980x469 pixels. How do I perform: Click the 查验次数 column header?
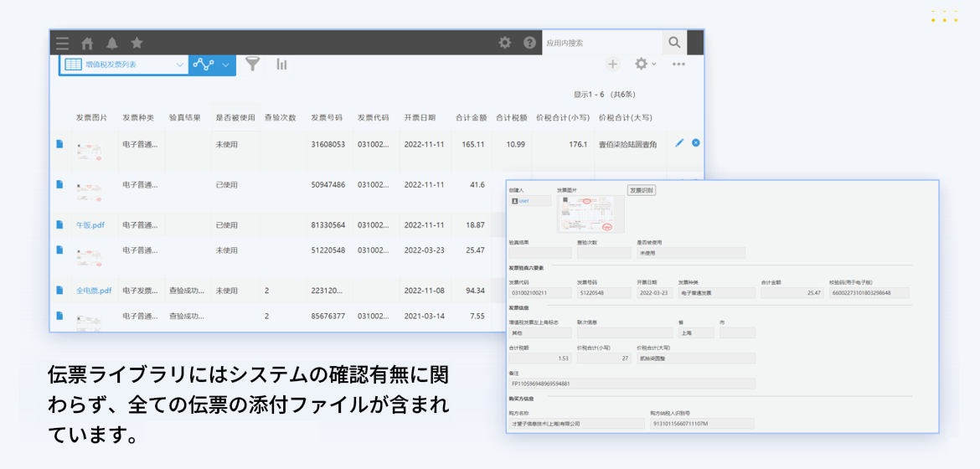281,117
